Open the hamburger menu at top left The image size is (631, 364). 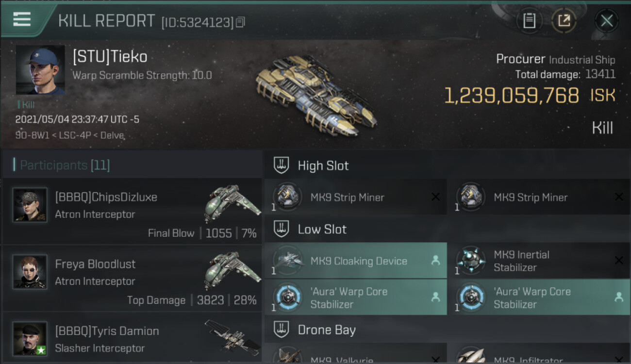tap(22, 19)
